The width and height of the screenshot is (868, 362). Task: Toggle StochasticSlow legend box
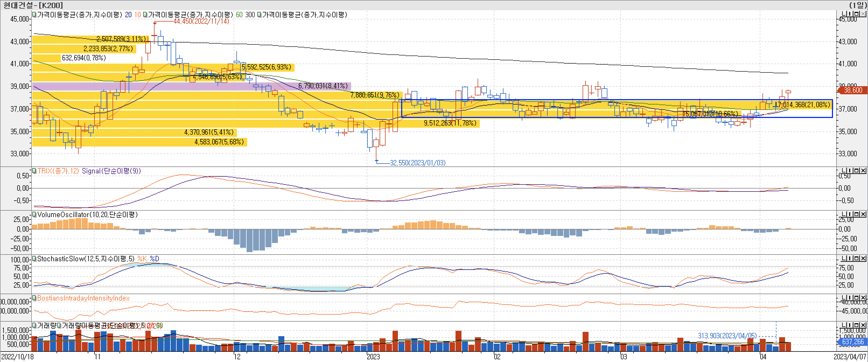click(34, 259)
